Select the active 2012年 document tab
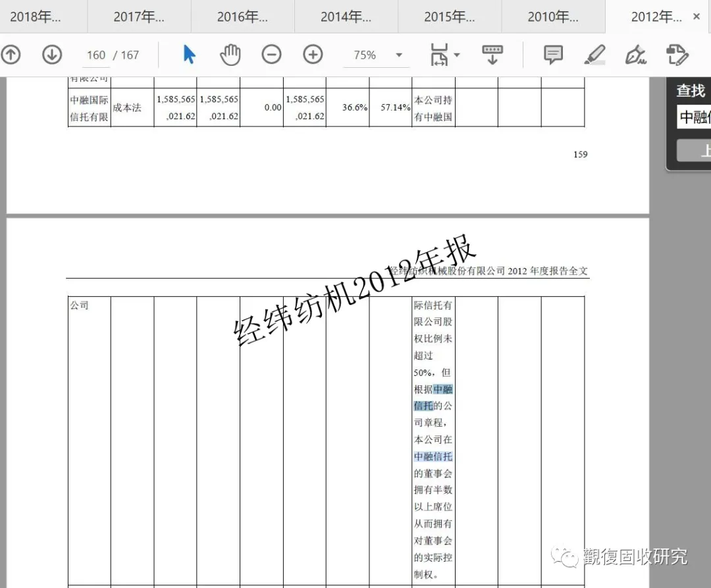The image size is (711, 588). [x=656, y=16]
